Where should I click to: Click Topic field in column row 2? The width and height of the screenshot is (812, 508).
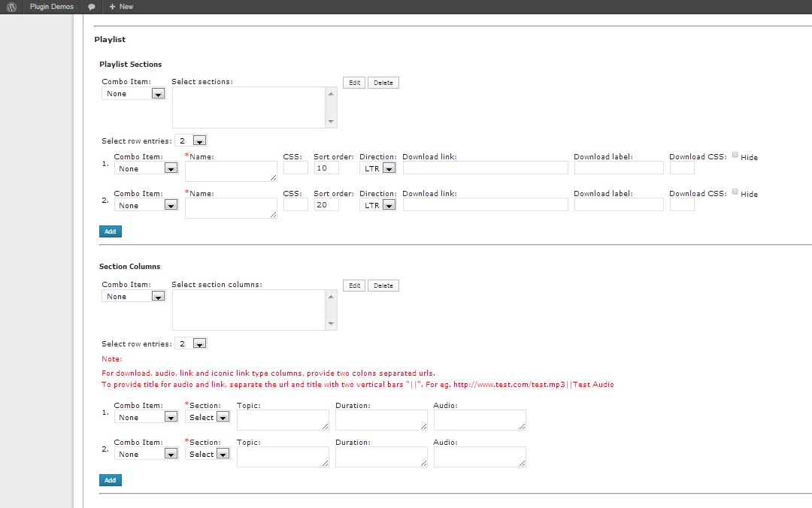coord(283,457)
